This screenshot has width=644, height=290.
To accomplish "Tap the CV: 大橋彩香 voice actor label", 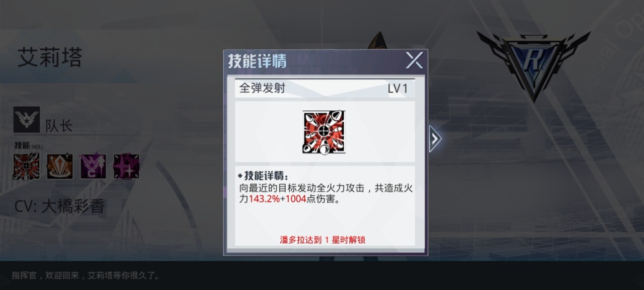I will [59, 206].
